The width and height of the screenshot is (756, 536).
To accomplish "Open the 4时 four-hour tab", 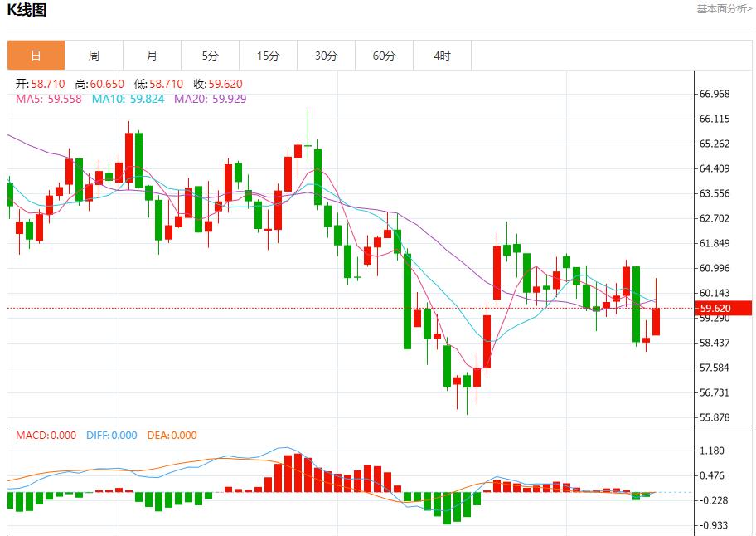I will pyautogui.click(x=442, y=56).
